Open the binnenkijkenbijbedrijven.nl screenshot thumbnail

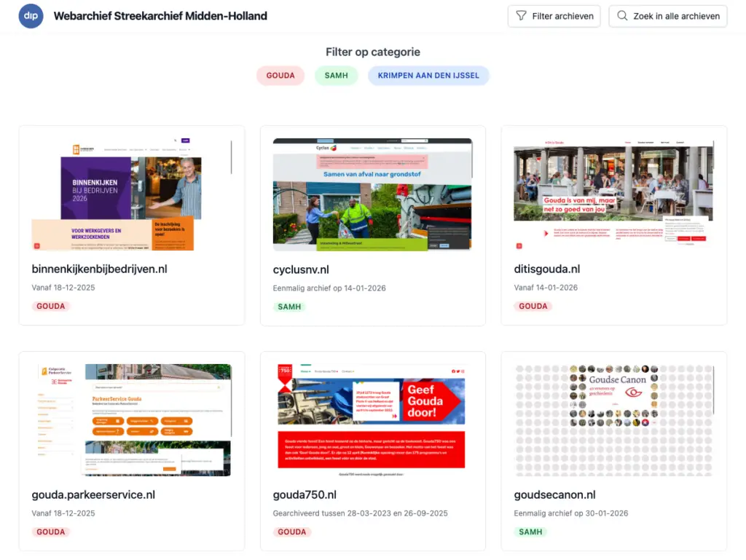click(x=132, y=194)
